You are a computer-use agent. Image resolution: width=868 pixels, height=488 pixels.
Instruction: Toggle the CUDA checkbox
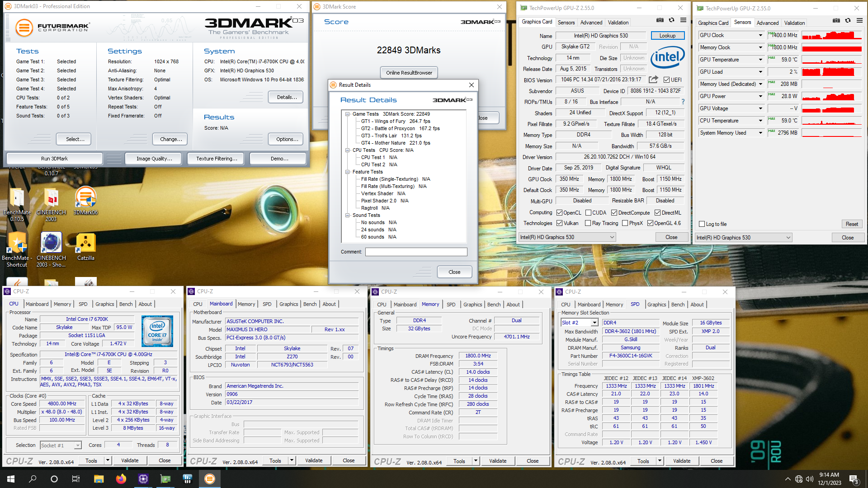click(x=588, y=213)
